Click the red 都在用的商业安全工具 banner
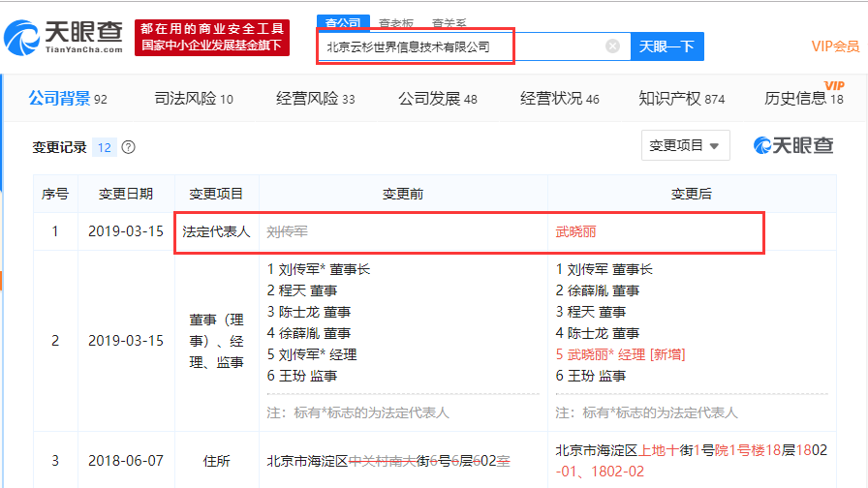 pos(212,37)
